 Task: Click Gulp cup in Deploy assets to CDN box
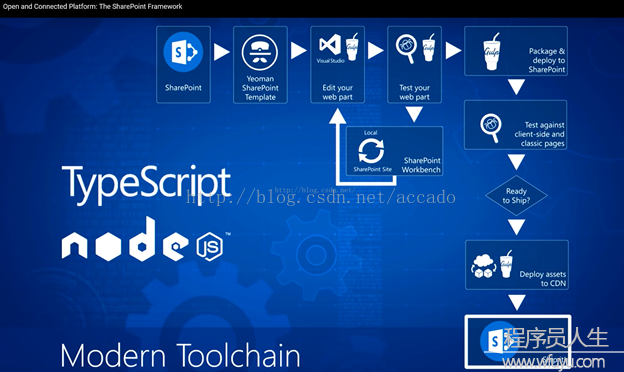point(506,264)
